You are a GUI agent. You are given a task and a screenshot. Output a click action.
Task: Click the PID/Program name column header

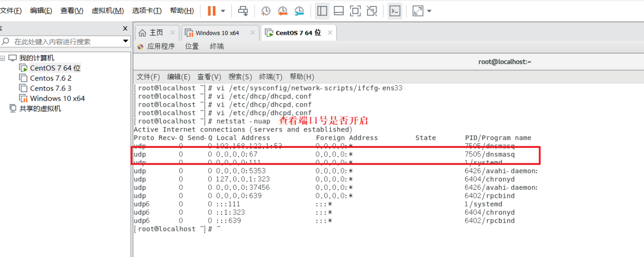point(498,138)
